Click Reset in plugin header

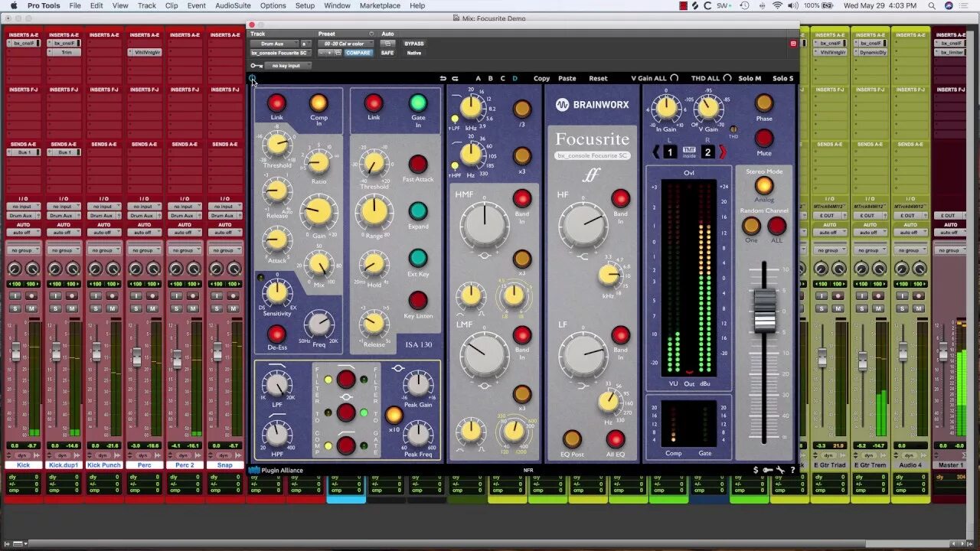tap(598, 78)
